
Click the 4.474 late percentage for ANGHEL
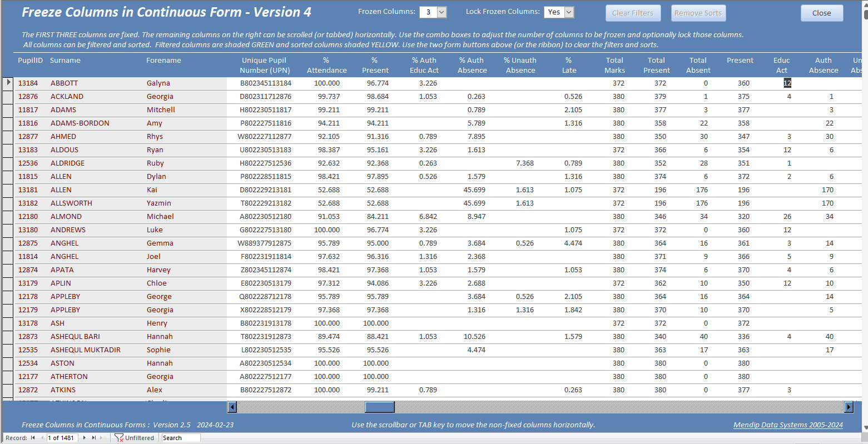(x=573, y=243)
